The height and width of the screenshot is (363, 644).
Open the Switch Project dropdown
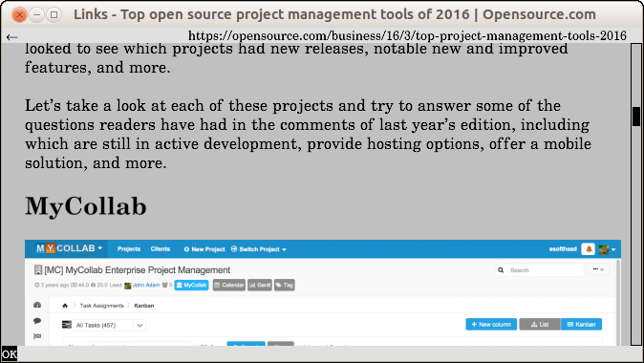point(259,249)
